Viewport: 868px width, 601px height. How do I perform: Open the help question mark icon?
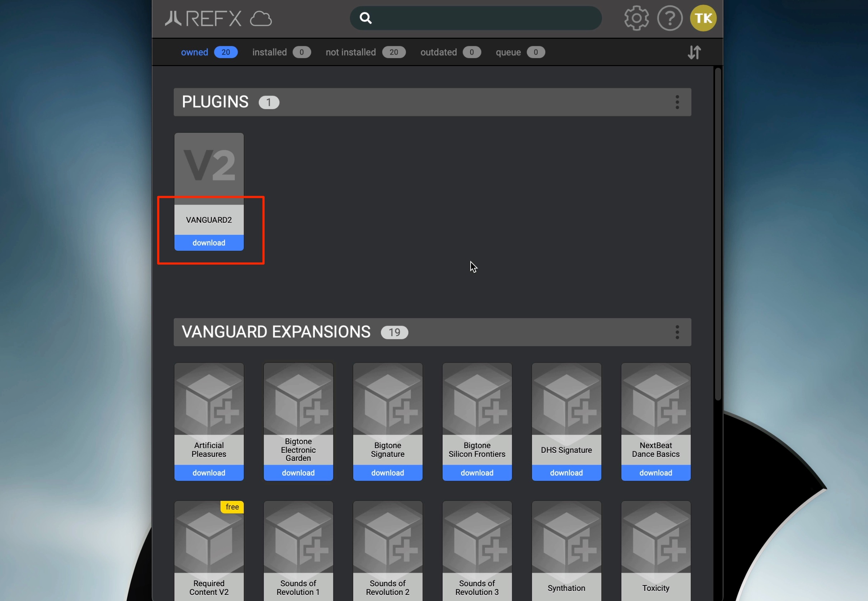click(669, 18)
